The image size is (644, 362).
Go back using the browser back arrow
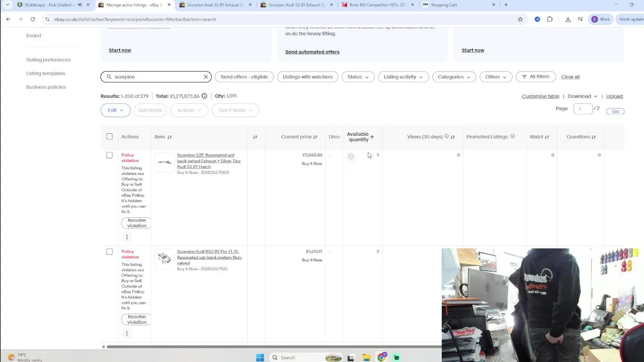point(8,19)
